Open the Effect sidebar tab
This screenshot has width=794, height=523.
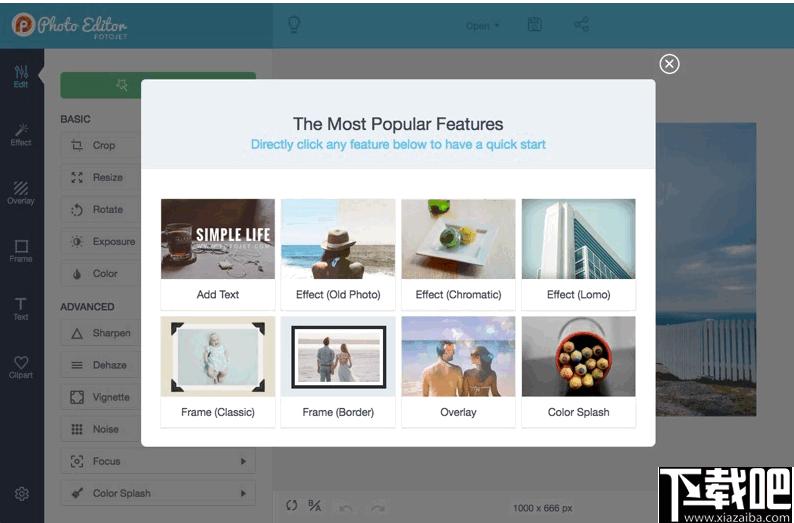point(21,135)
